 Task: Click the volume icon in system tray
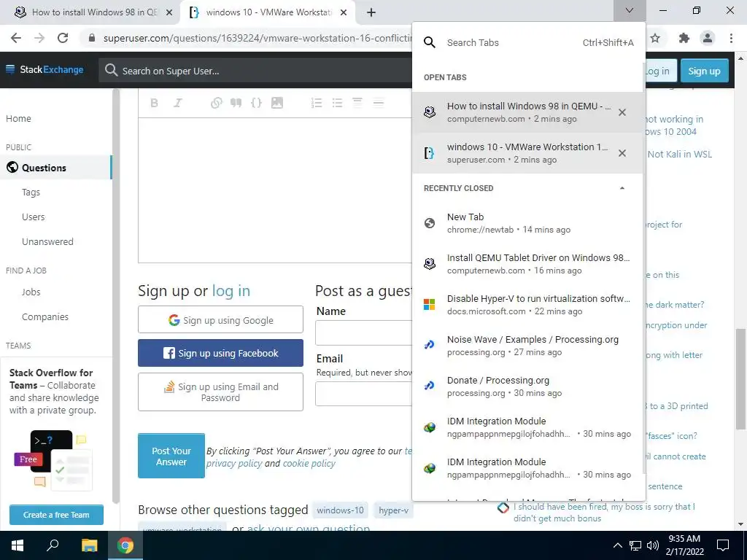653,545
